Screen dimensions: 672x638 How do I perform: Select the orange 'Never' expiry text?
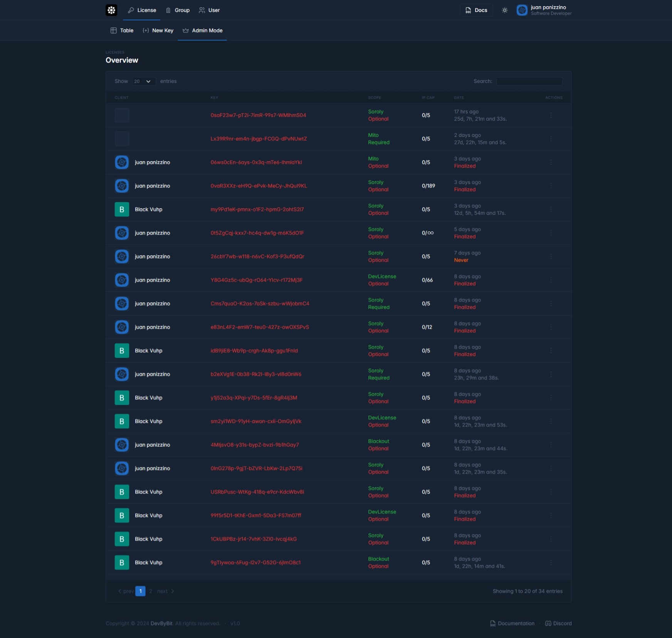(x=461, y=260)
